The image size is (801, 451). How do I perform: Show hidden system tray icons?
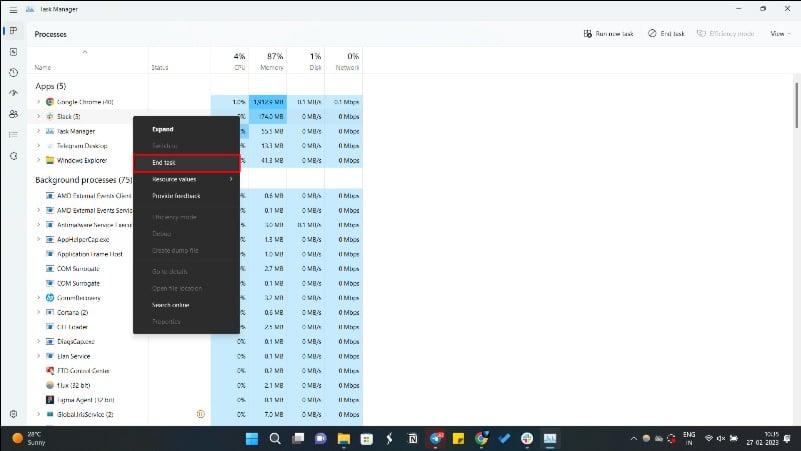[633, 438]
